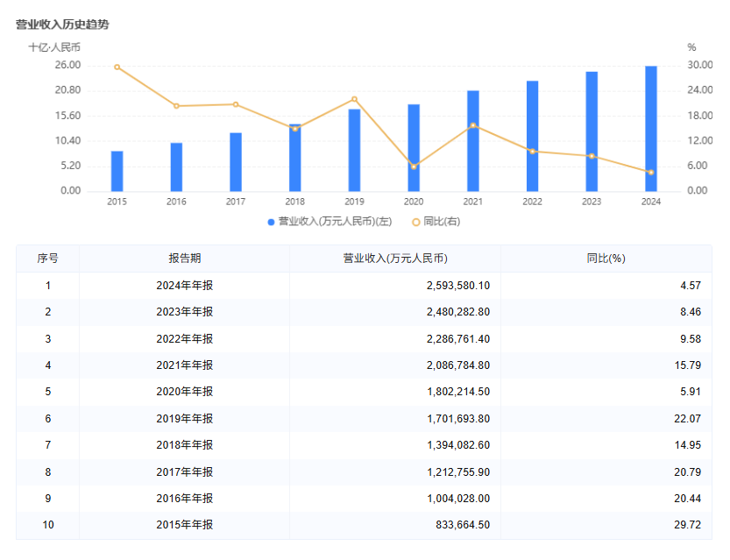This screenshot has width=730, height=560.
Task: Click the revenue value 1,802,214.50
Action: [x=458, y=392]
